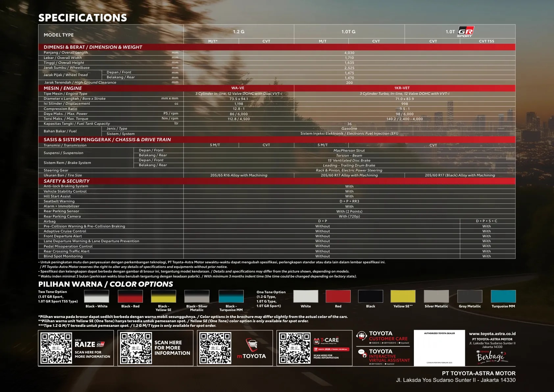Click the WA-VE engine code

coord(238,88)
